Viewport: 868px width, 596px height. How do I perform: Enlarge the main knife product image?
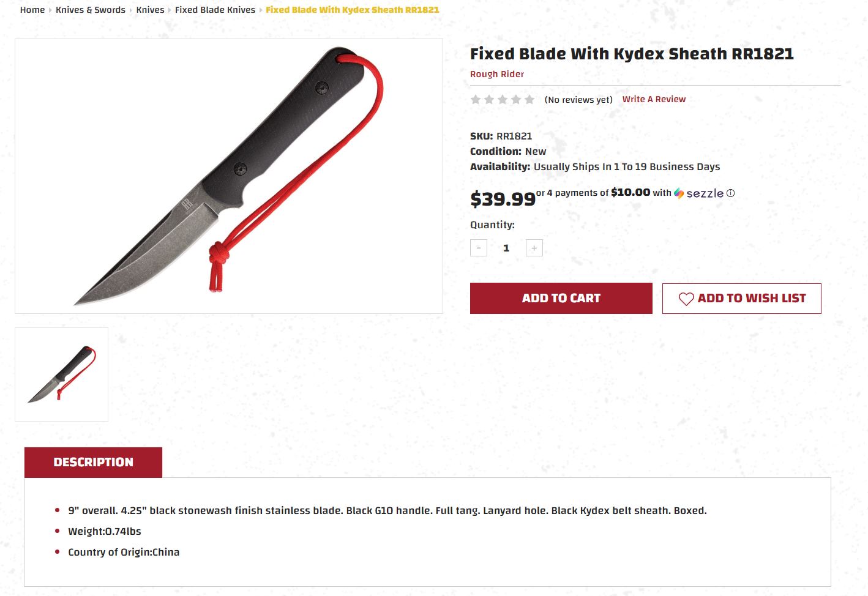[229, 176]
